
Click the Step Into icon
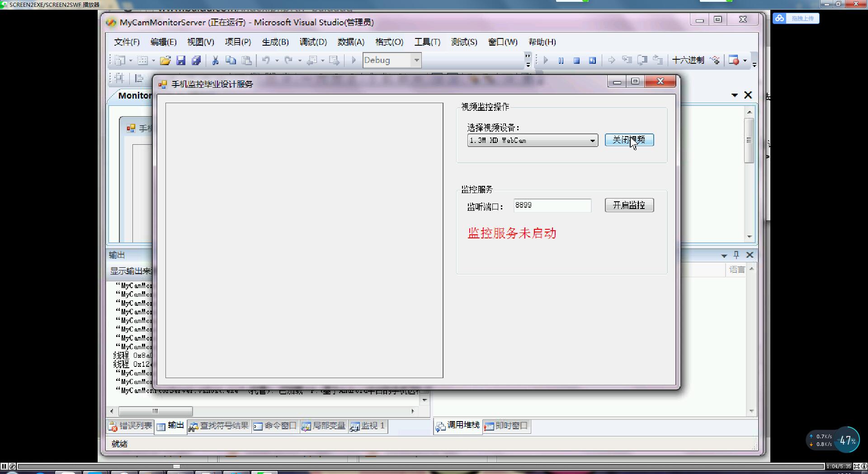[627, 60]
